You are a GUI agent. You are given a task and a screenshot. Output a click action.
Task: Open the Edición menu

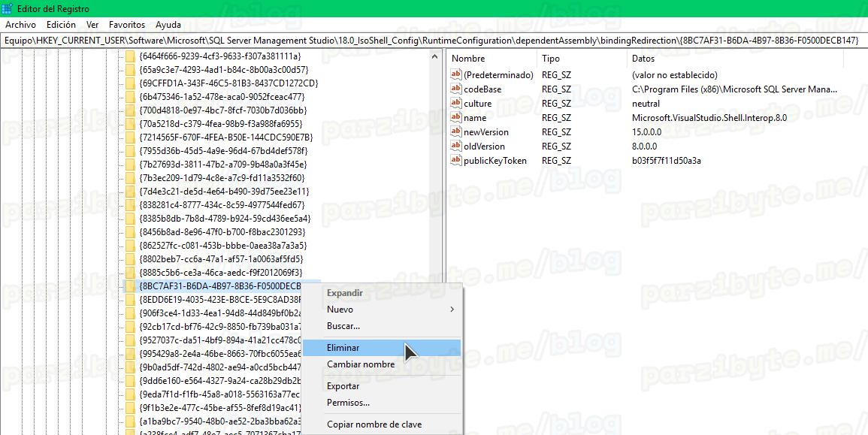click(x=61, y=25)
